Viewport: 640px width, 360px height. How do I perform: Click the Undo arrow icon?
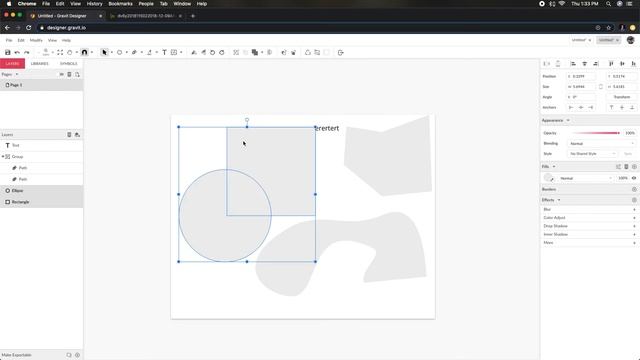point(17,52)
